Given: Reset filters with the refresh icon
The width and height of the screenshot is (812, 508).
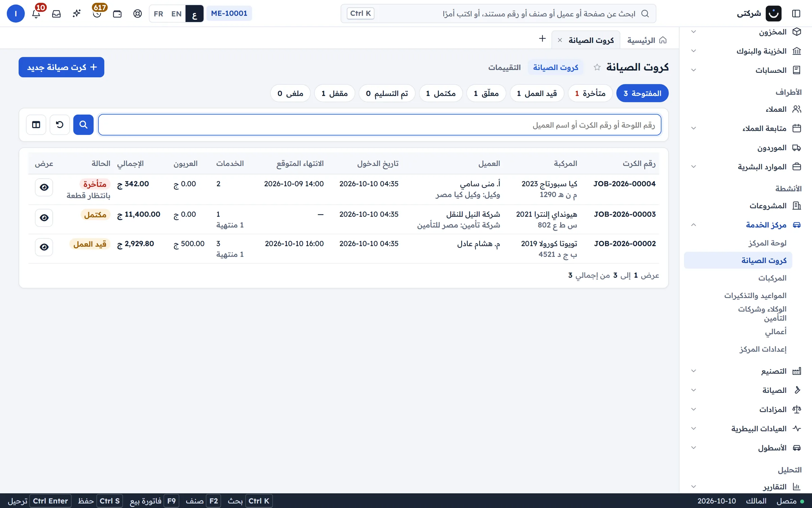Looking at the screenshot, I should 60,125.
